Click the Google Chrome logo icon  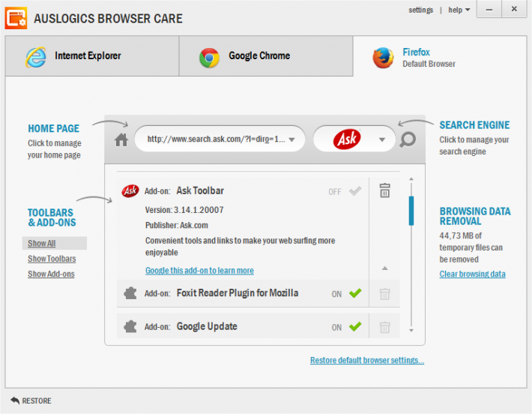pos(209,58)
